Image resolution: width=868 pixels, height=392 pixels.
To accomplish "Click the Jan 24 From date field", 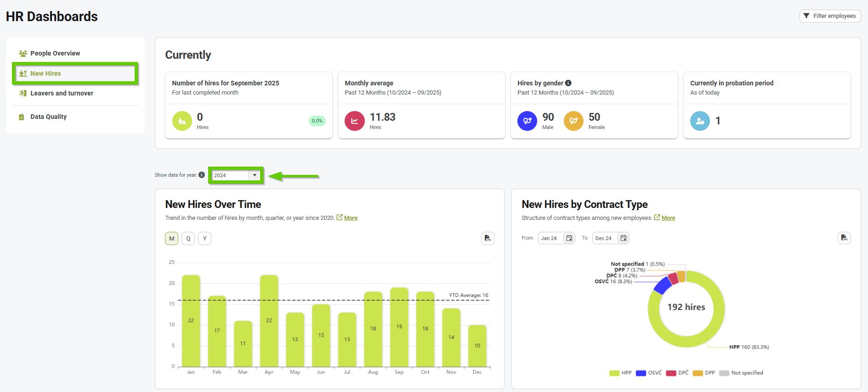I will 550,238.
